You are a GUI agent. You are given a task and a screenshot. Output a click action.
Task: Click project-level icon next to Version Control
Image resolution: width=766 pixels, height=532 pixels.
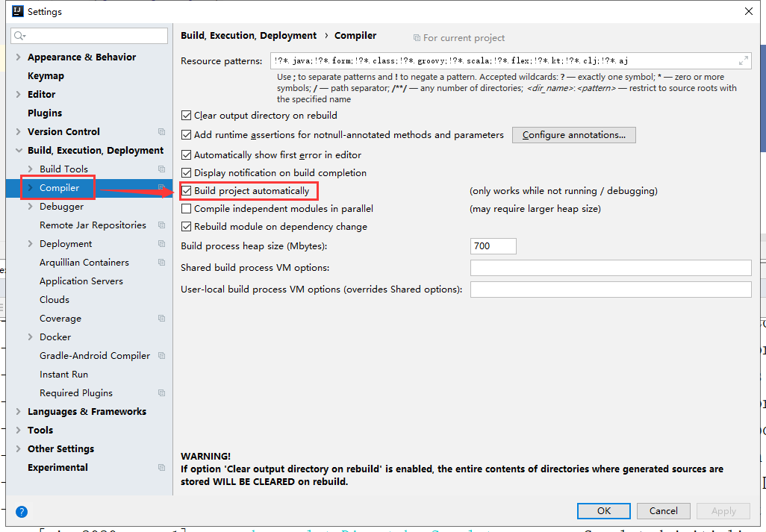click(162, 132)
